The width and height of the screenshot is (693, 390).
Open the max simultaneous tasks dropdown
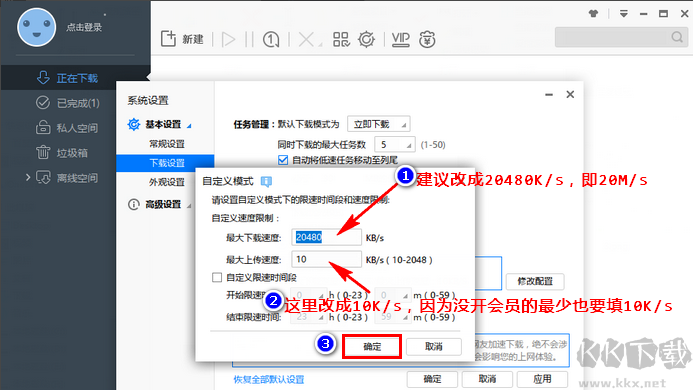(395, 145)
